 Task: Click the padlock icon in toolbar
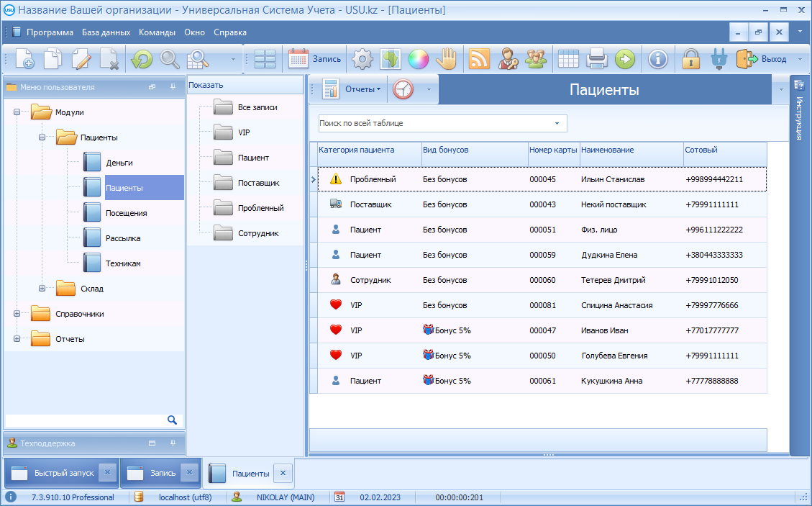[691, 59]
